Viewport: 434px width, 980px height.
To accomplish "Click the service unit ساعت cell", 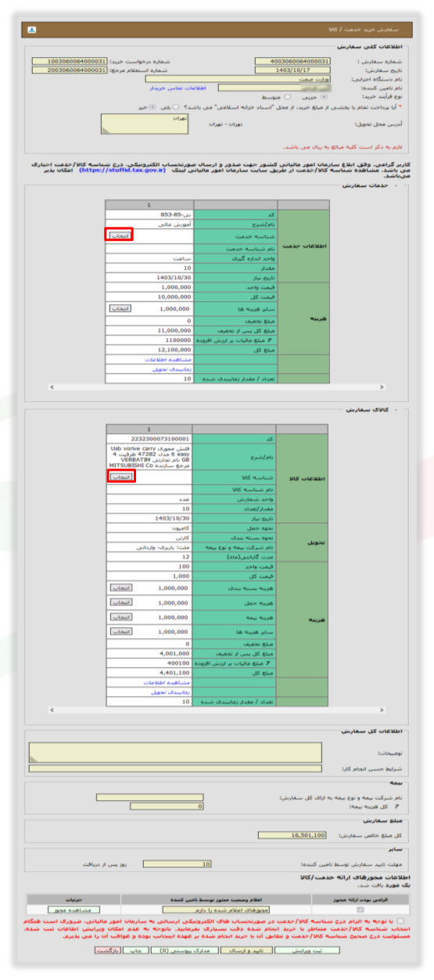I will 149,257.
